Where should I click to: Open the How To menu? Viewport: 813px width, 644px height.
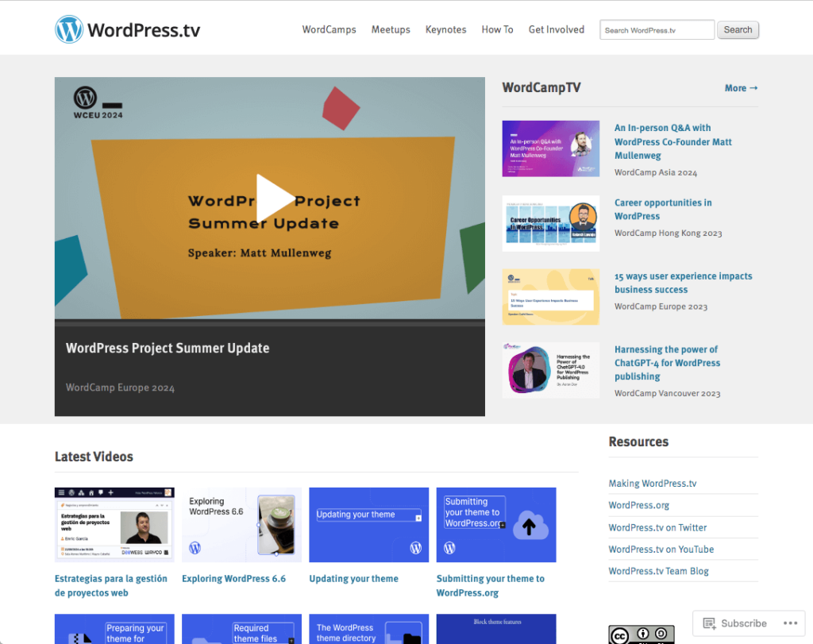497,29
